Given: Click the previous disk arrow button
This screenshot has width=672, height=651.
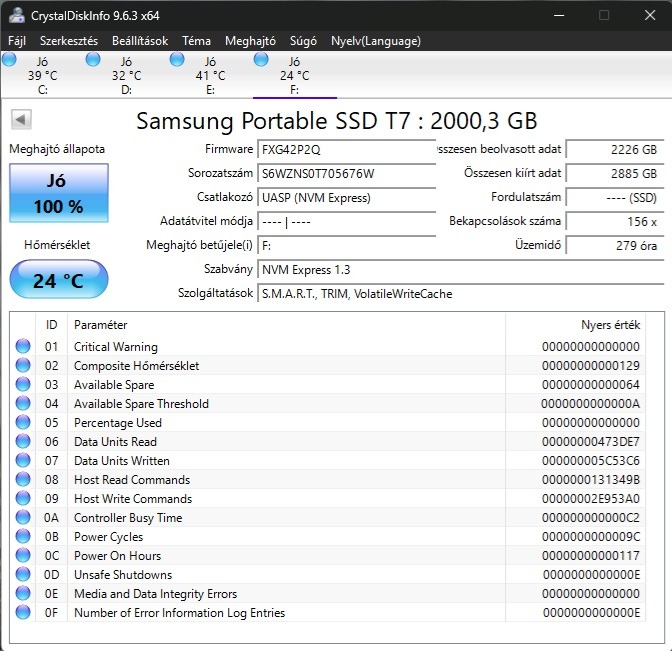Looking at the screenshot, I should 20,120.
